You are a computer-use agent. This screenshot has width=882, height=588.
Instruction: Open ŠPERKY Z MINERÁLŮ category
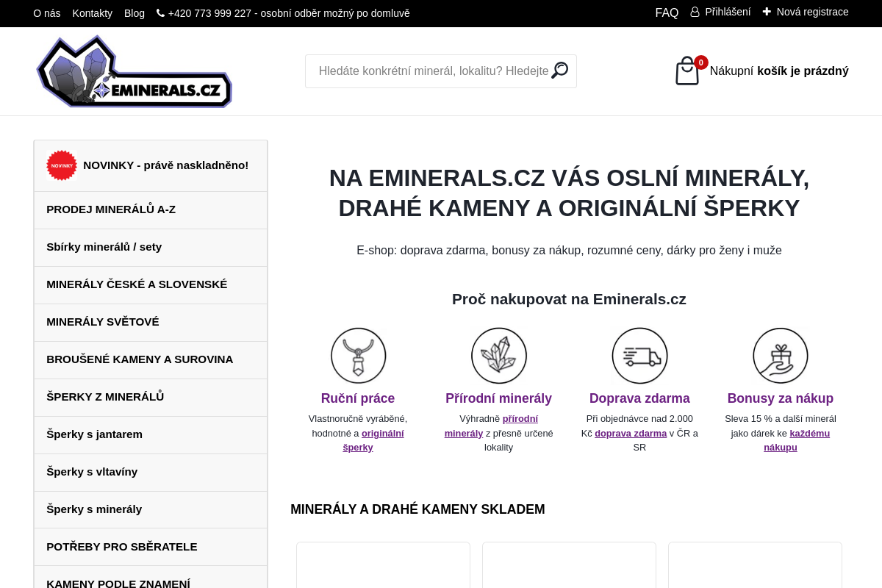(151, 398)
